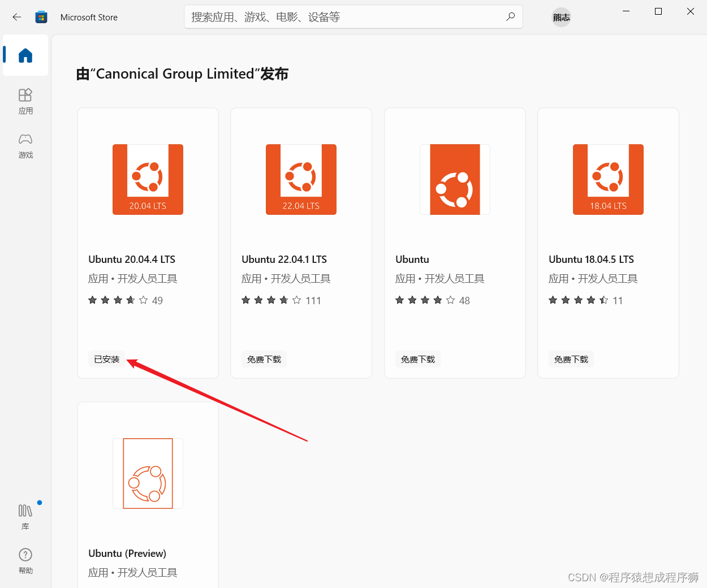Maximize the Microsoft Store window
Screen dimensions: 707x588
click(x=658, y=11)
